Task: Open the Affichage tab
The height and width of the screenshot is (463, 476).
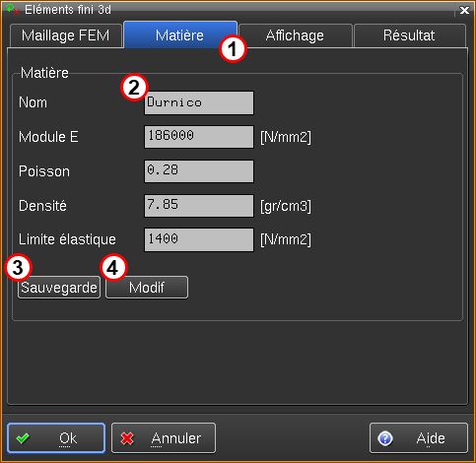Action: [x=295, y=35]
